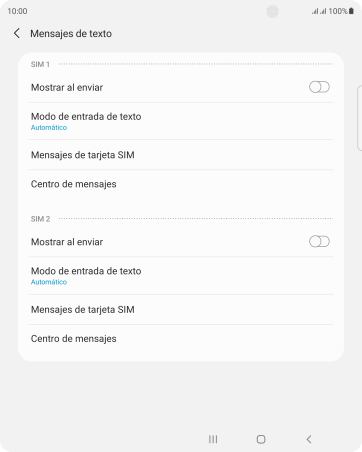This screenshot has width=362, height=452.
Task: Open Modo de entrada de texto under SIM 1
Action: (181, 121)
